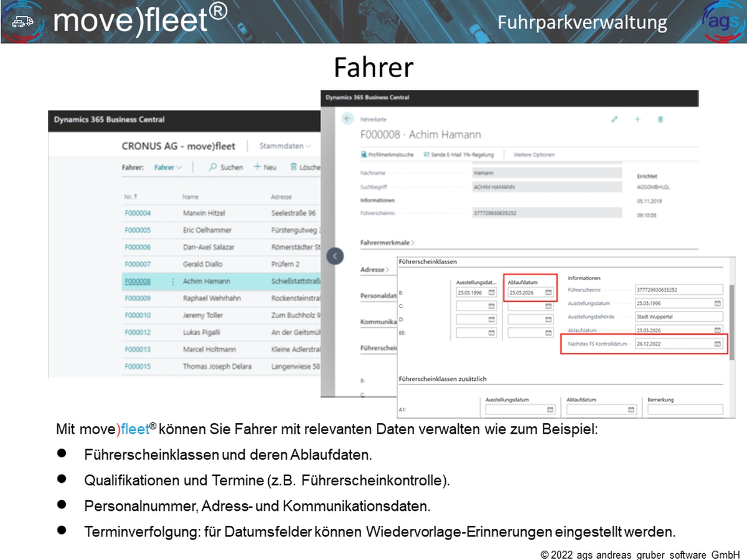
Task: Select Raphael Wehrhahn name cell
Action: (x=212, y=298)
